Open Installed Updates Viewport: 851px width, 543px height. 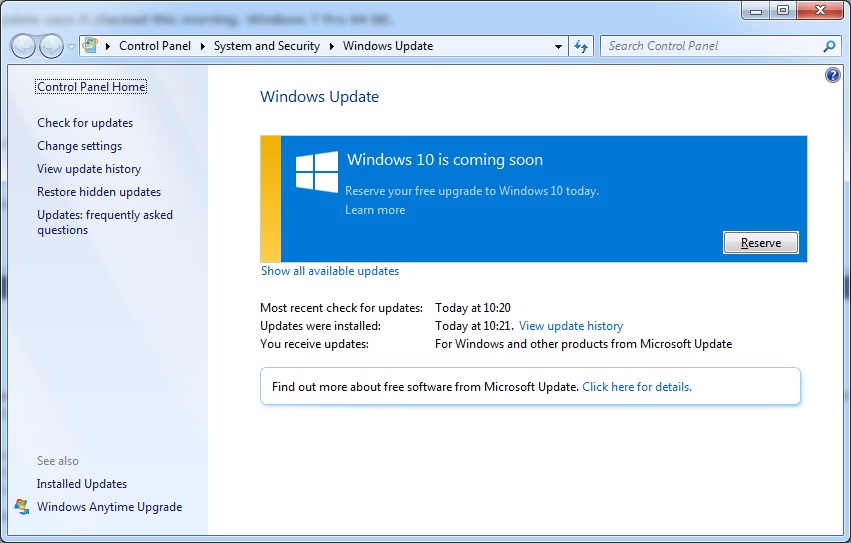tap(82, 484)
